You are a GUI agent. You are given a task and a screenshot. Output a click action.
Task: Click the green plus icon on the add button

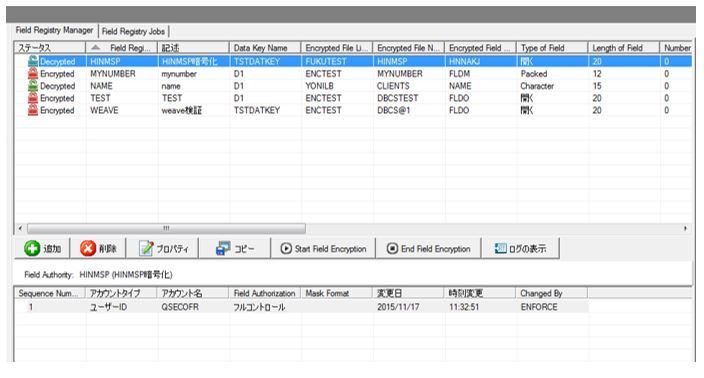pyautogui.click(x=32, y=248)
